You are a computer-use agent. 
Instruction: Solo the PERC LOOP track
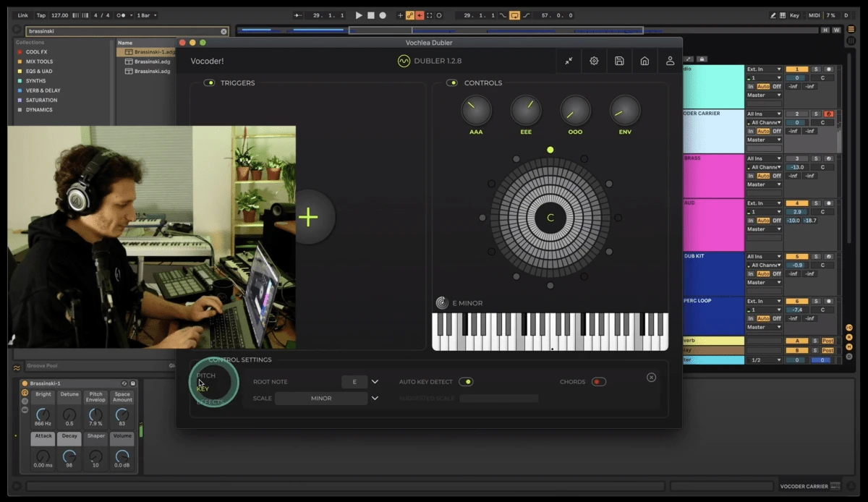[816, 302]
